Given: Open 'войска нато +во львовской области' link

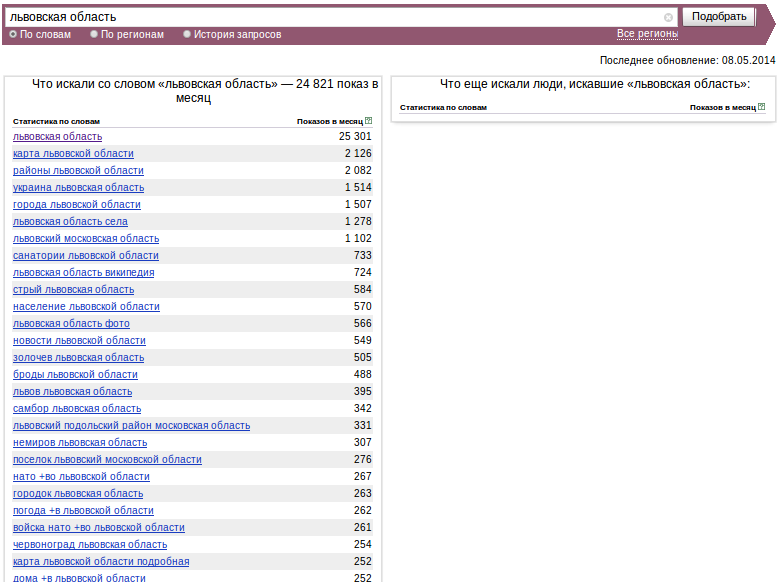Looking at the screenshot, I should [99, 528].
